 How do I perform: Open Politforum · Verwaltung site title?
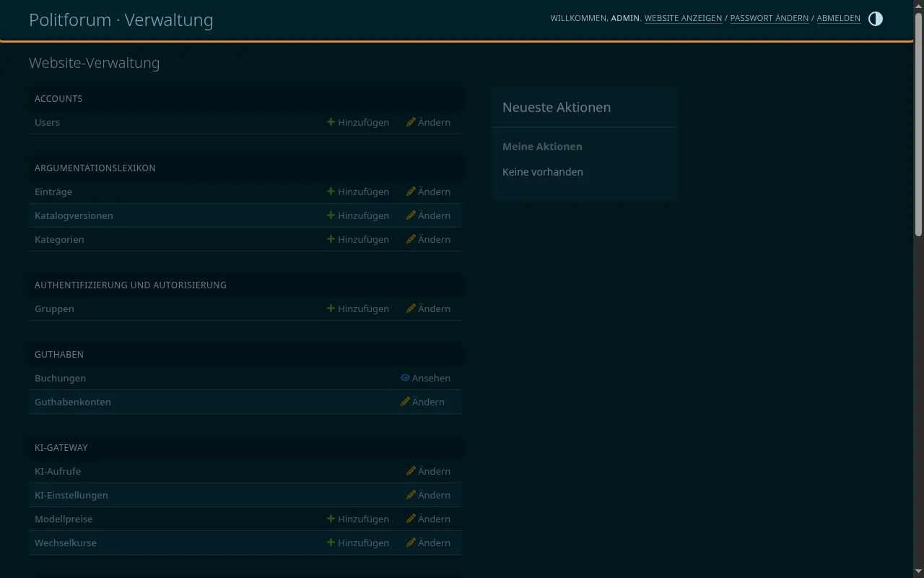click(x=121, y=20)
